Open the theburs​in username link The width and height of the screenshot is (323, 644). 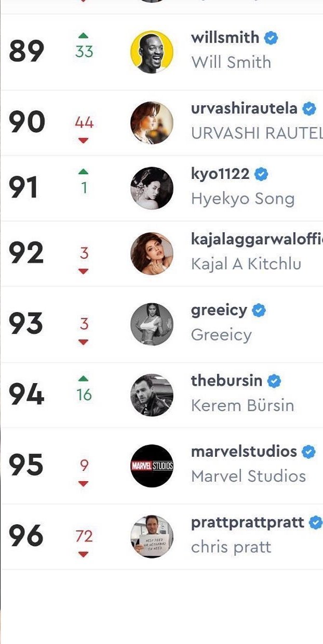pos(226,381)
